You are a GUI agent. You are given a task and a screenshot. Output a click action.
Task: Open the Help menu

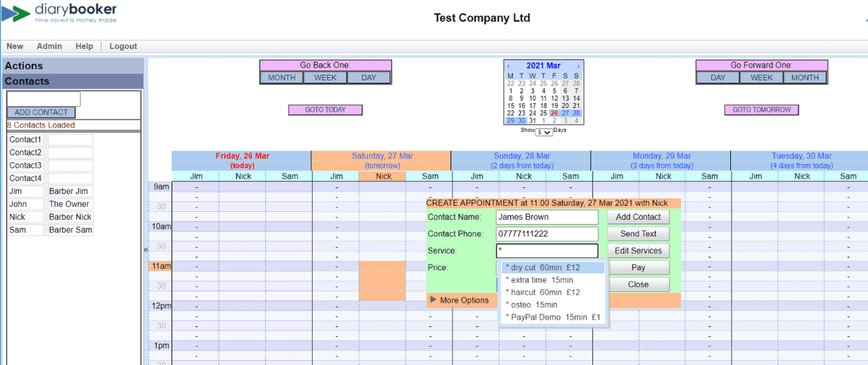[x=84, y=46]
